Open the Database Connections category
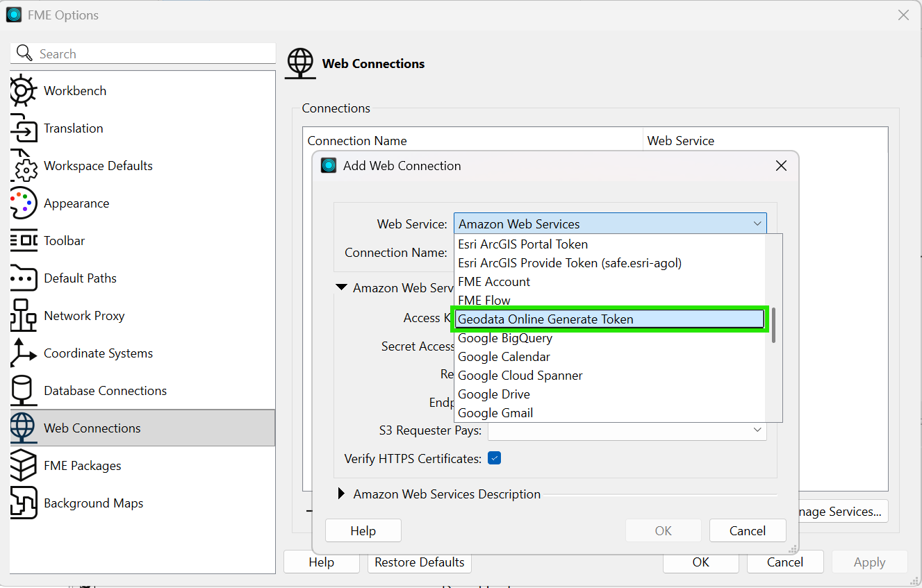Image resolution: width=922 pixels, height=588 pixels. click(x=142, y=391)
